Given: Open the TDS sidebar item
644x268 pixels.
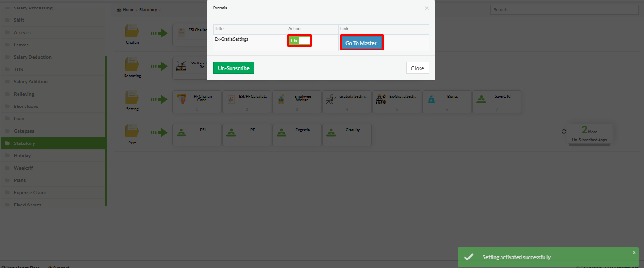Looking at the screenshot, I should 53,69.
